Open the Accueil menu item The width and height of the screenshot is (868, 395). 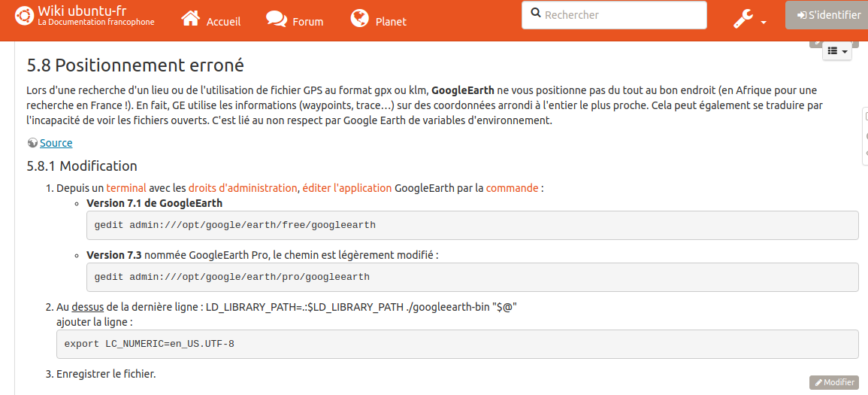[223, 22]
